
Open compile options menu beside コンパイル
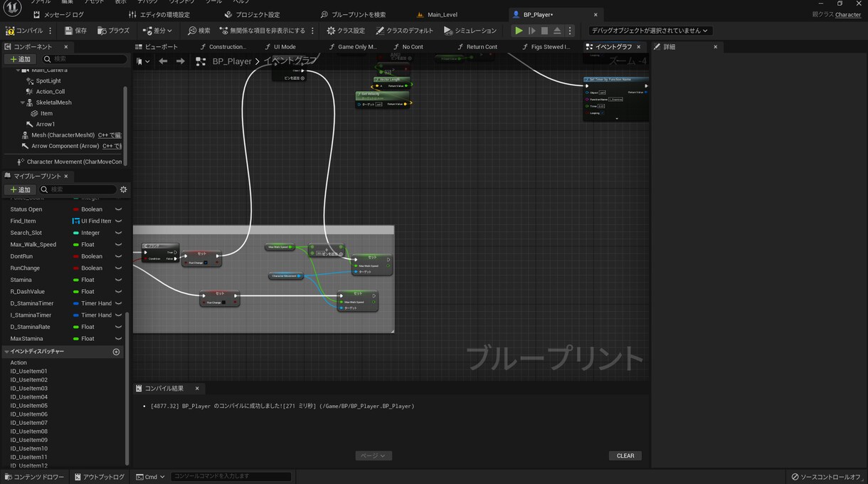coord(51,31)
